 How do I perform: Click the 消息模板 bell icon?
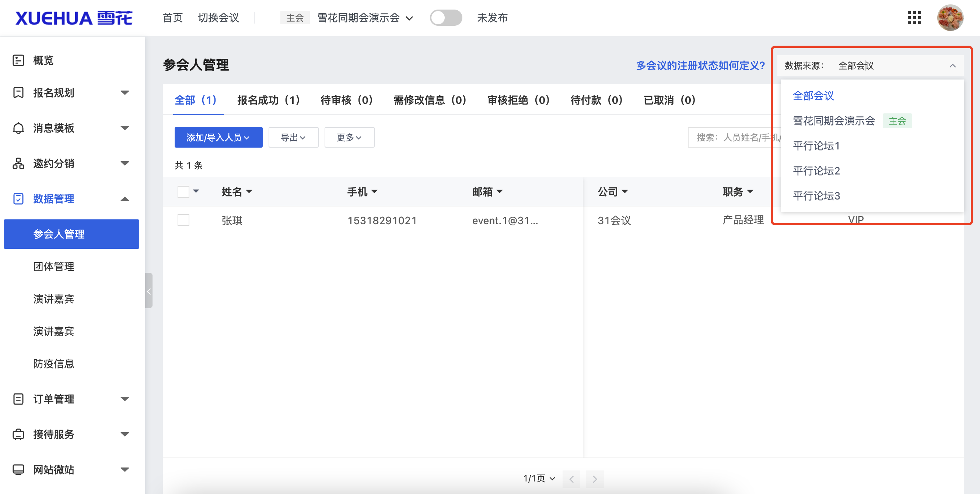point(18,128)
